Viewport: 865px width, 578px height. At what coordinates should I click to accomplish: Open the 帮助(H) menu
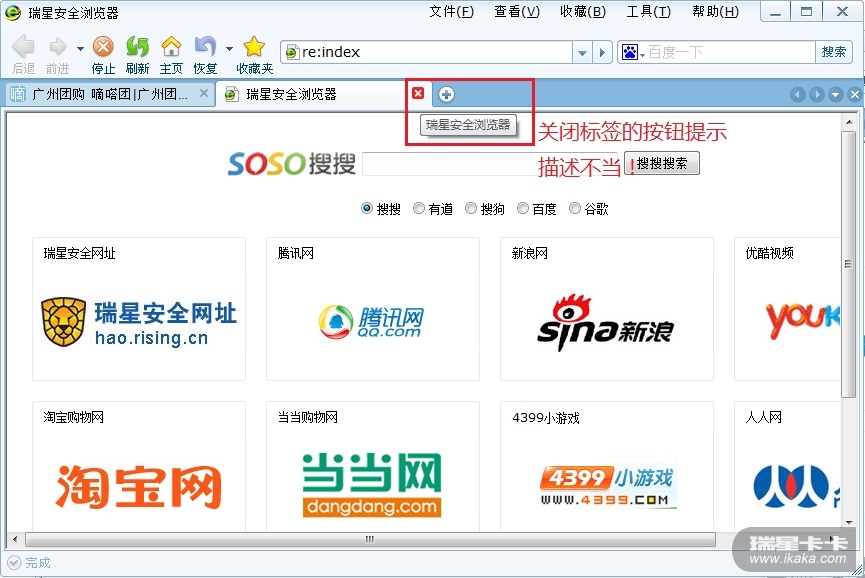[715, 12]
